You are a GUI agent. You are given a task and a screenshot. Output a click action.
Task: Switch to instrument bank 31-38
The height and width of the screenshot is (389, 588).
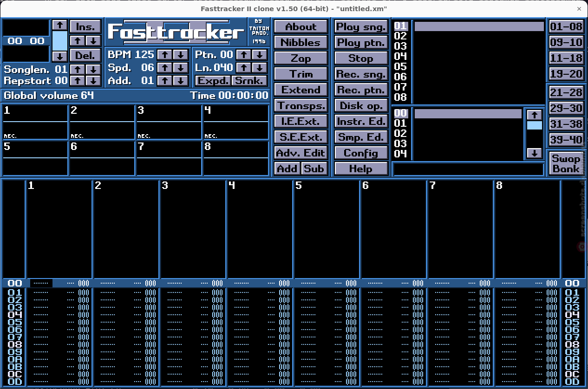click(566, 124)
